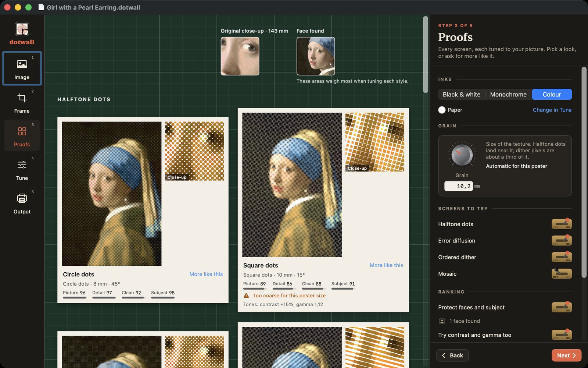The width and height of the screenshot is (588, 368).
Task: Click More like this for Square dots
Action: tap(386, 265)
